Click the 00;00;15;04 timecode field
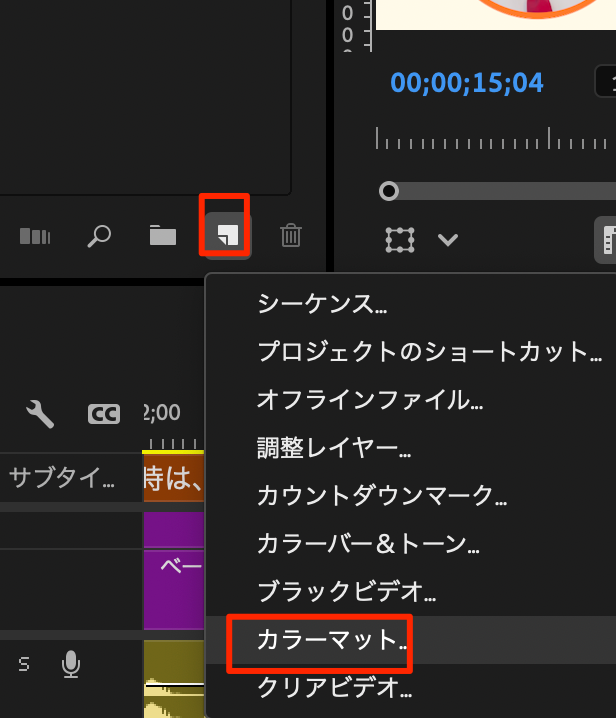The height and width of the screenshot is (718, 616). point(467,82)
